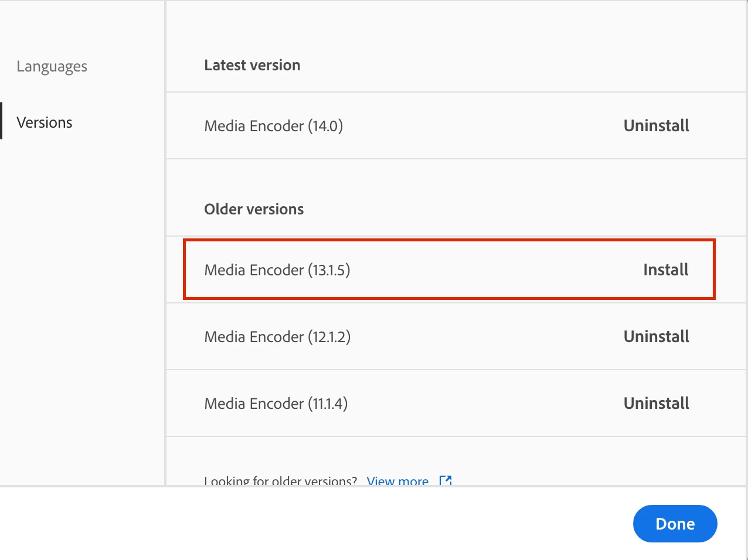This screenshot has height=560, width=748.
Task: Uninstall Media Encoder (14.0)
Action: click(656, 125)
